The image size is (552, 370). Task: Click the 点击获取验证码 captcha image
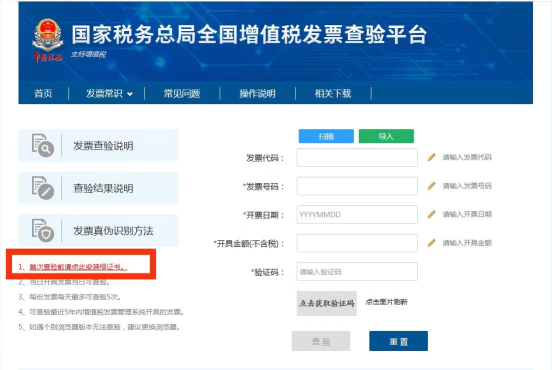tap(327, 303)
